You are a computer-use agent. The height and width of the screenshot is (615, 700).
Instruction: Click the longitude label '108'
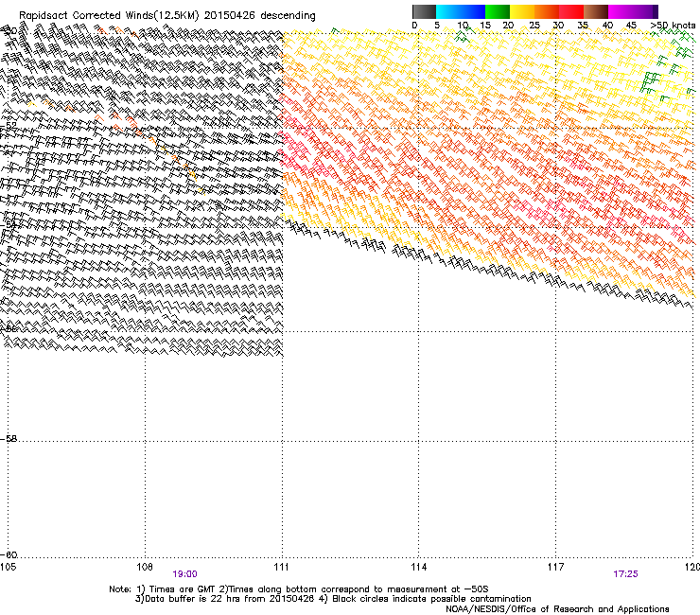coord(145,567)
